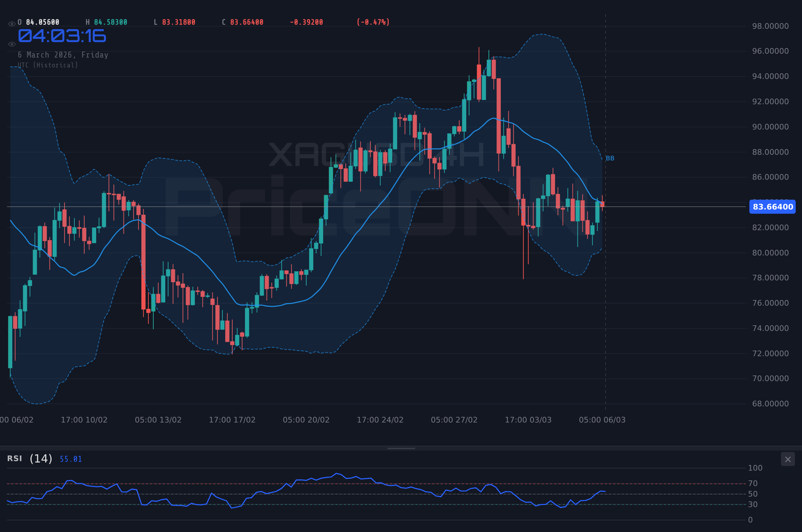
Task: Click the 70.00000 price axis label
Action: 770,379
